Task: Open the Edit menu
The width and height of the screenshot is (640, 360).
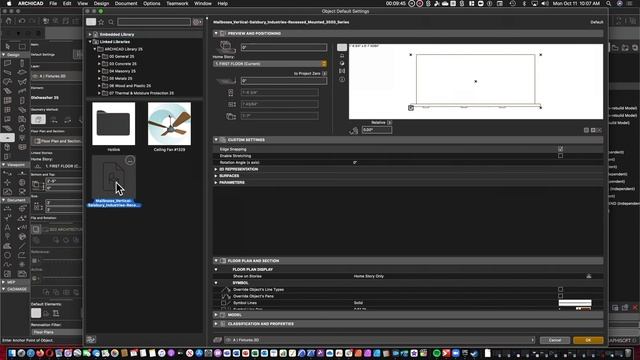Action: point(67,3)
